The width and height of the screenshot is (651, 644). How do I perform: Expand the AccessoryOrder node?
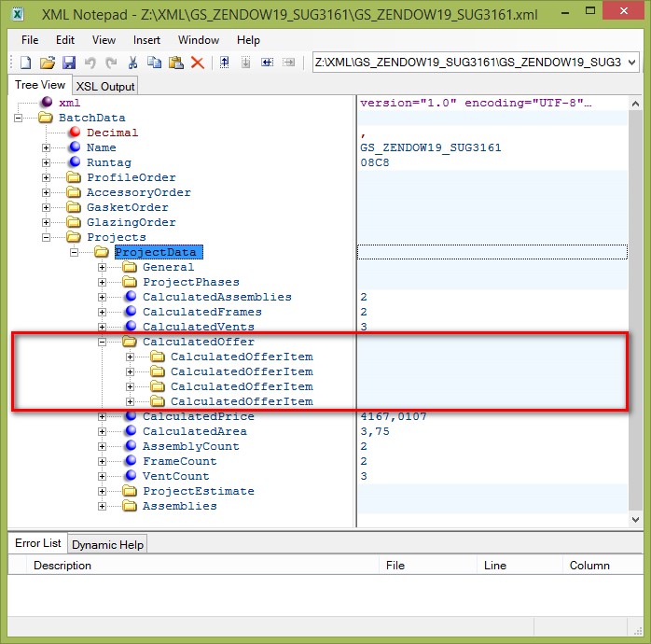coord(46,193)
